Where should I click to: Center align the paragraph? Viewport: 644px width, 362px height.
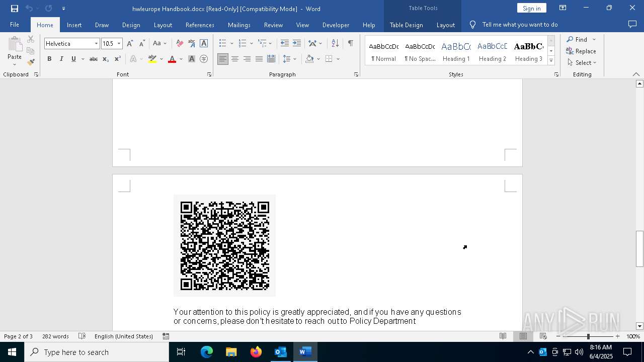[235, 59]
